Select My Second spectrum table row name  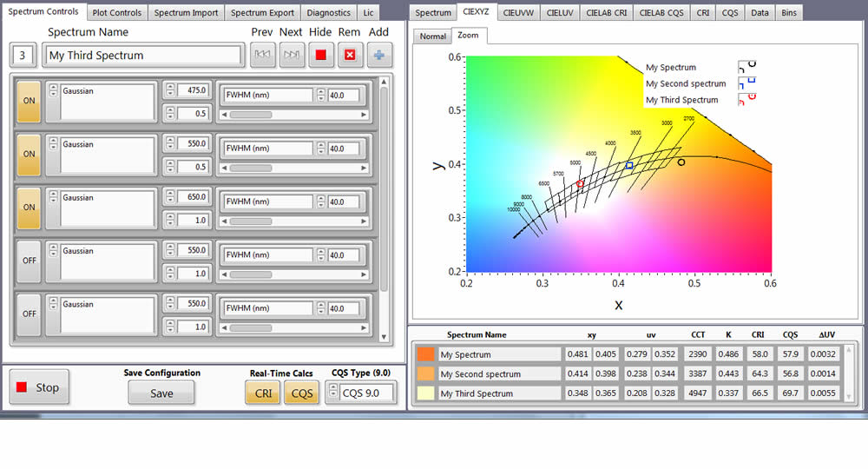(x=500, y=373)
